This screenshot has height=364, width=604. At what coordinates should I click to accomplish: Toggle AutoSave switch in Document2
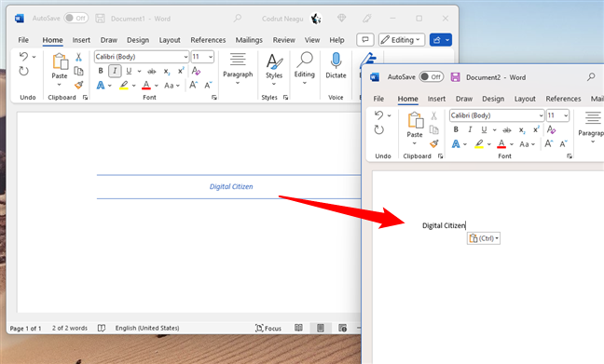431,77
